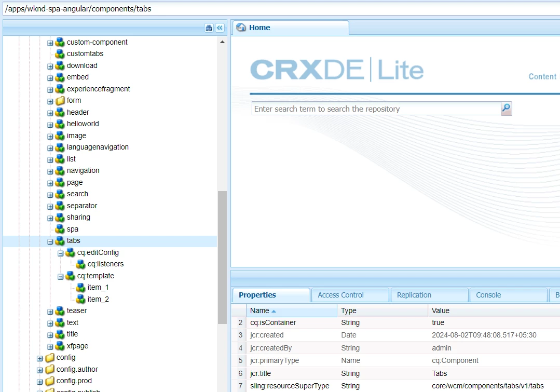Image resolution: width=560 pixels, height=392 pixels.
Task: Click the customtabs component icon
Action: tap(60, 53)
